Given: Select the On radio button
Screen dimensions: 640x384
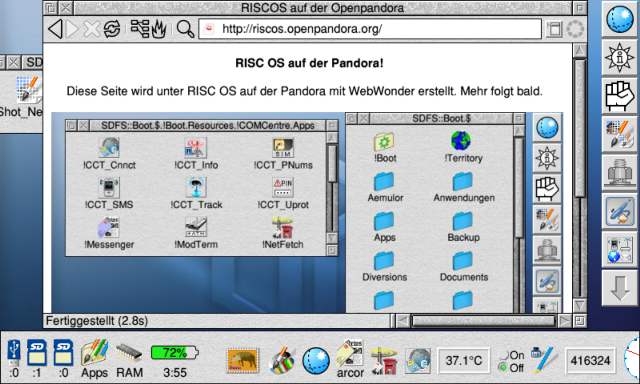Looking at the screenshot, I should coord(504,355).
